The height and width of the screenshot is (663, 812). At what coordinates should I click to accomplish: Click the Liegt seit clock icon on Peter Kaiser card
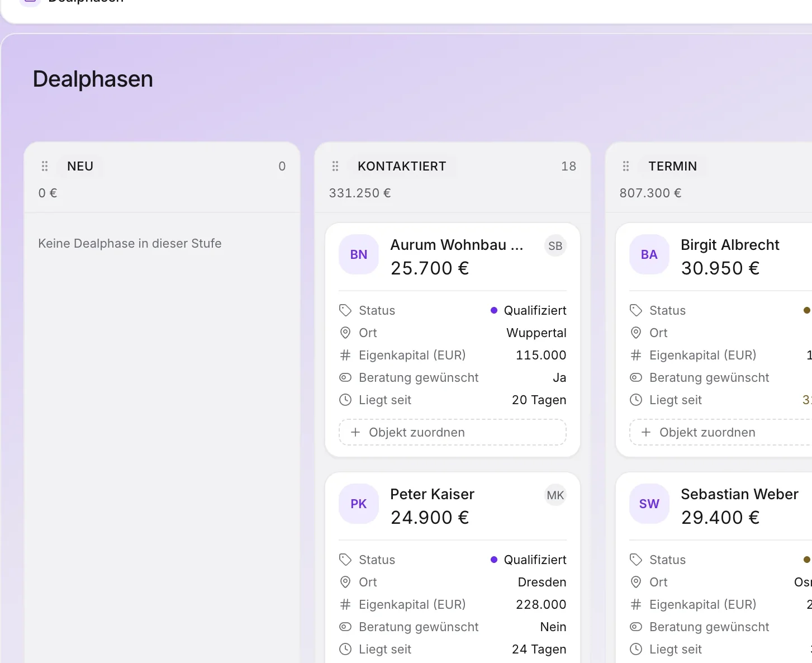[345, 649]
